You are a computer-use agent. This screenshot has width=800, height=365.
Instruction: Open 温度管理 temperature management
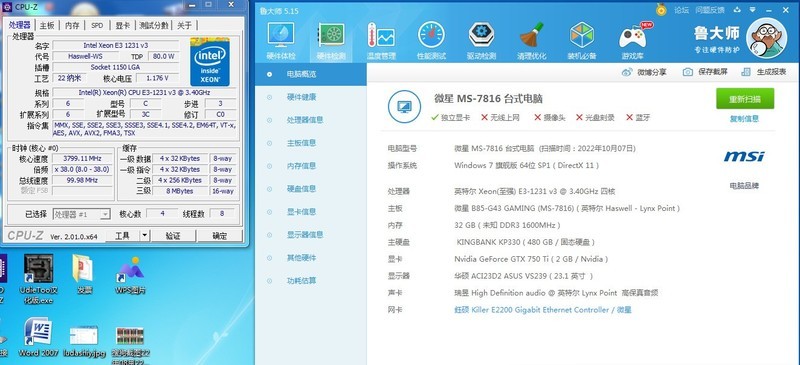[381, 41]
